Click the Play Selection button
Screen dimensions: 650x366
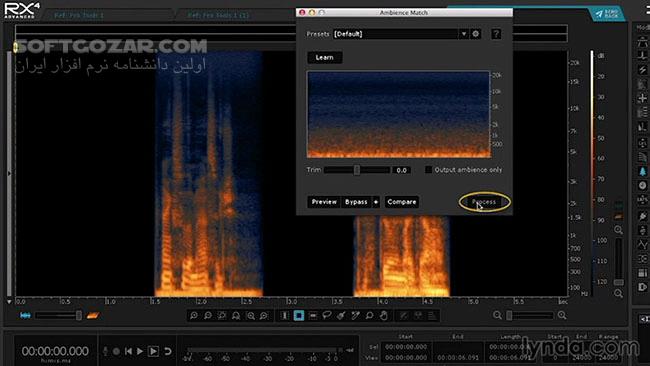pos(153,351)
